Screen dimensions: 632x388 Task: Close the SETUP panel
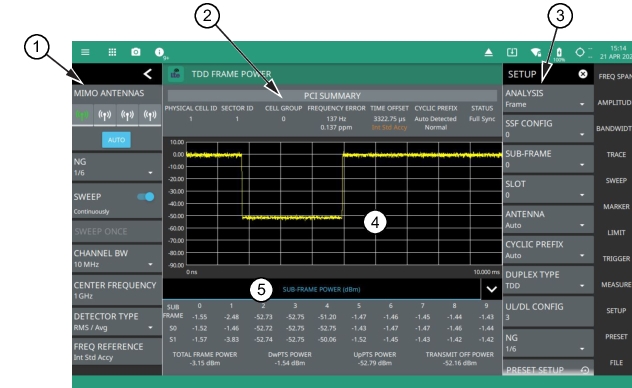tap(583, 74)
